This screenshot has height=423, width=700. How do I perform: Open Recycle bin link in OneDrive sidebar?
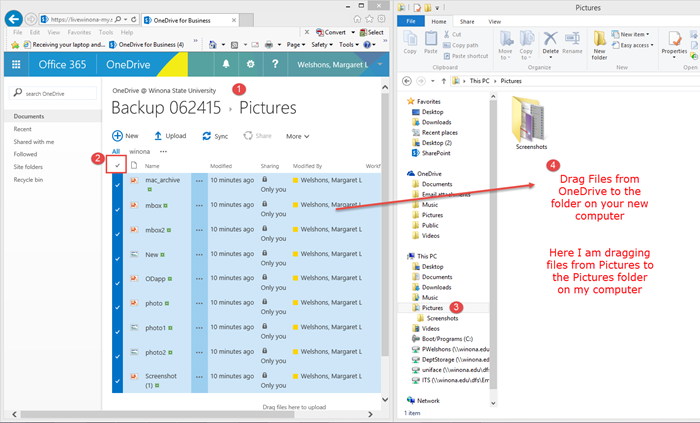30,181
